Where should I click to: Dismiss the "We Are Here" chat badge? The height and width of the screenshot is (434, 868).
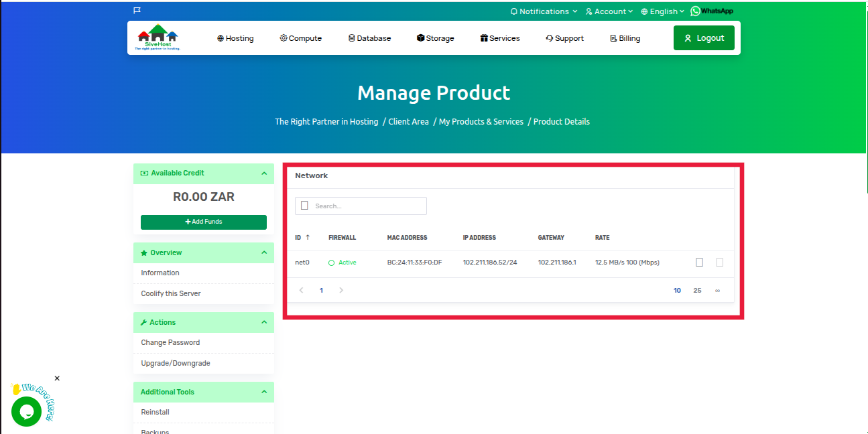[x=57, y=378]
